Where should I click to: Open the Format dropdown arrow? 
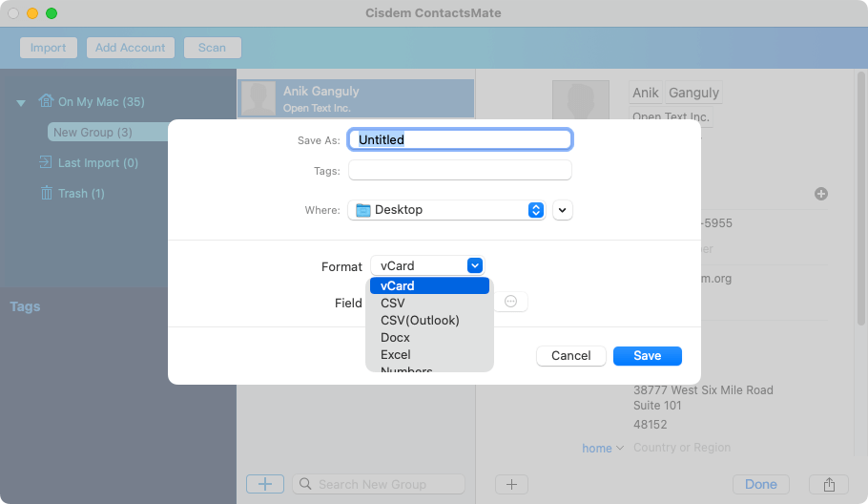pos(475,266)
